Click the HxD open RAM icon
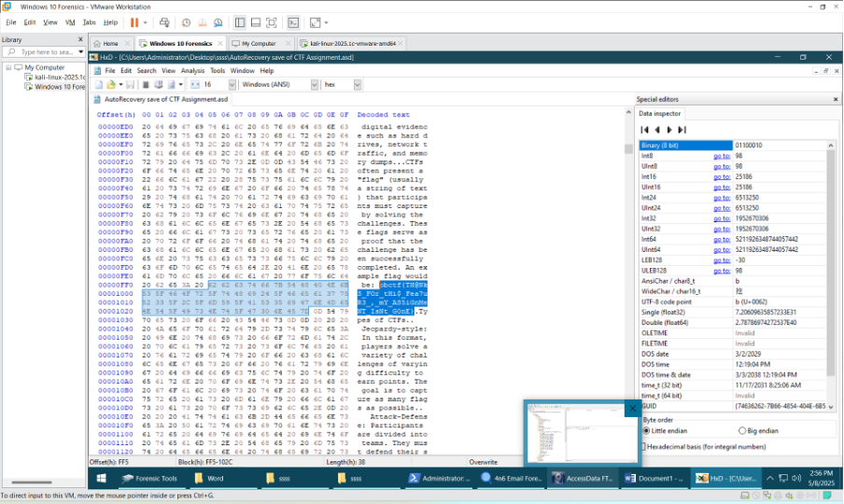844x504 pixels. 146,84
